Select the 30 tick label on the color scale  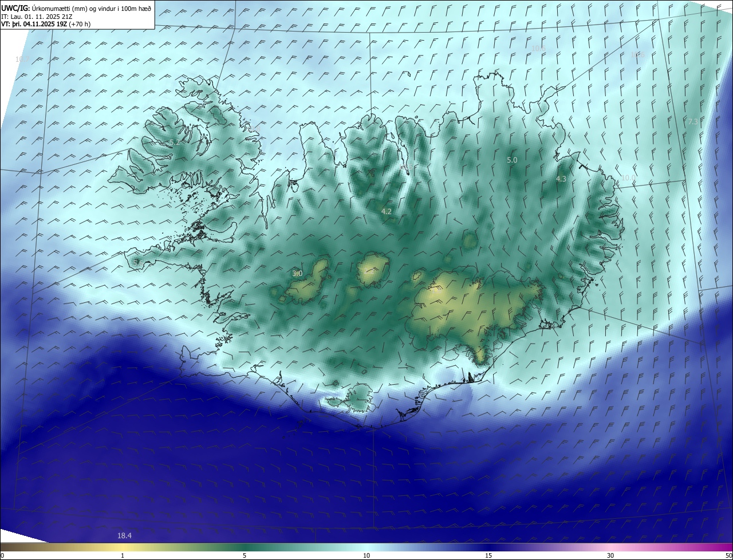click(610, 555)
